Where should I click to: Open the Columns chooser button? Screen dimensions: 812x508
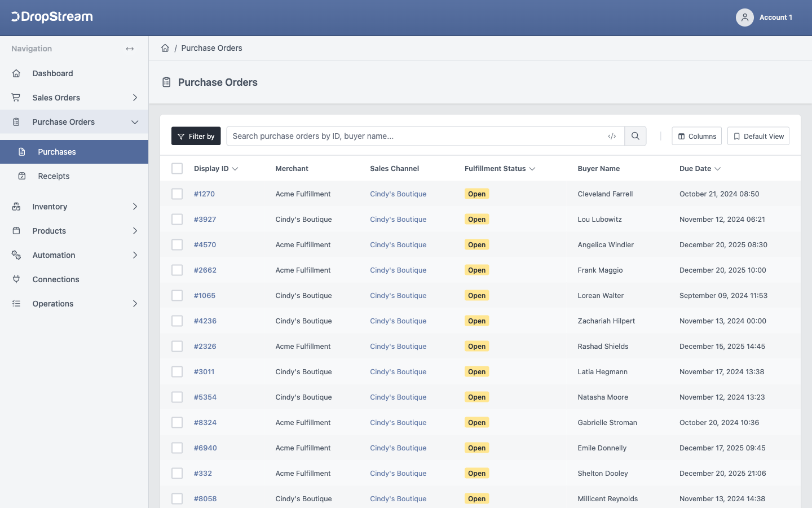click(x=696, y=136)
